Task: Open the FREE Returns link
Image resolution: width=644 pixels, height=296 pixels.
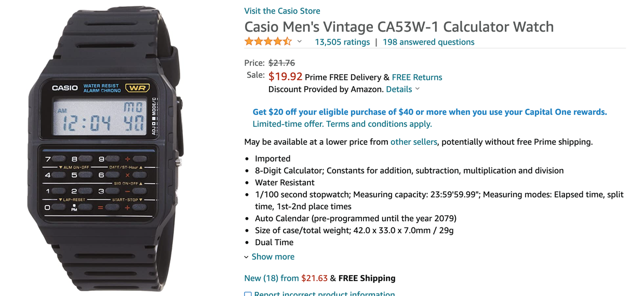Action: [x=417, y=77]
